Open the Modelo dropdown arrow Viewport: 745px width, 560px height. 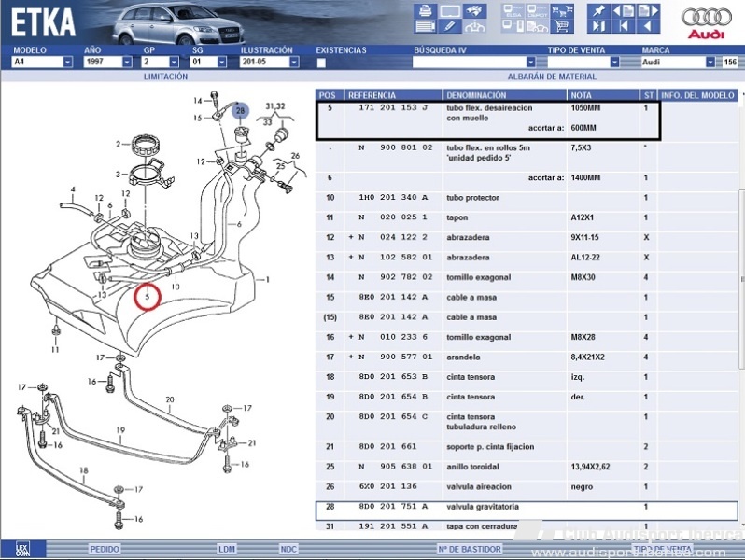tap(68, 62)
